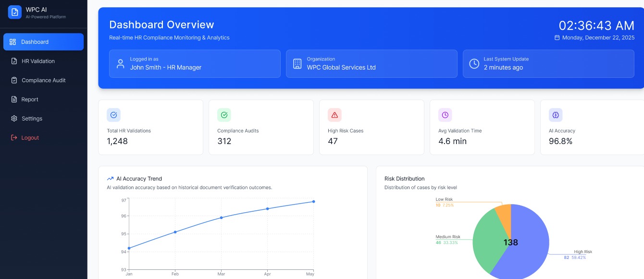Open Settings from the sidebar
This screenshot has height=279, width=644.
click(x=43, y=119)
